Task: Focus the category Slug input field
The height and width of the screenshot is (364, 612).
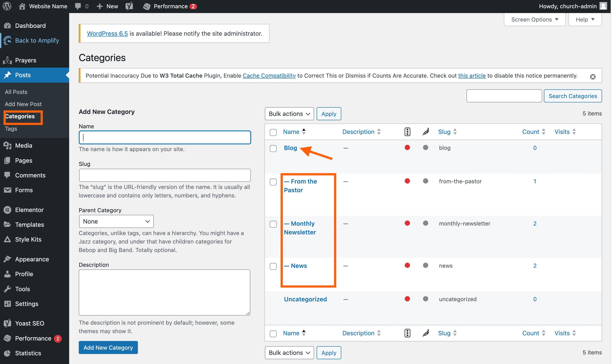Action: [x=165, y=175]
